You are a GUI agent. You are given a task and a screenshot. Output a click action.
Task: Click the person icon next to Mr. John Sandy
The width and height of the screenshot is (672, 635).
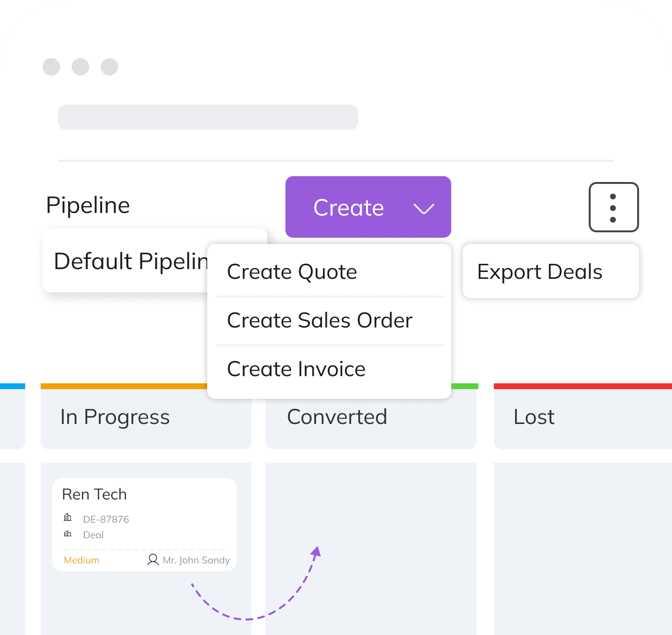click(153, 560)
